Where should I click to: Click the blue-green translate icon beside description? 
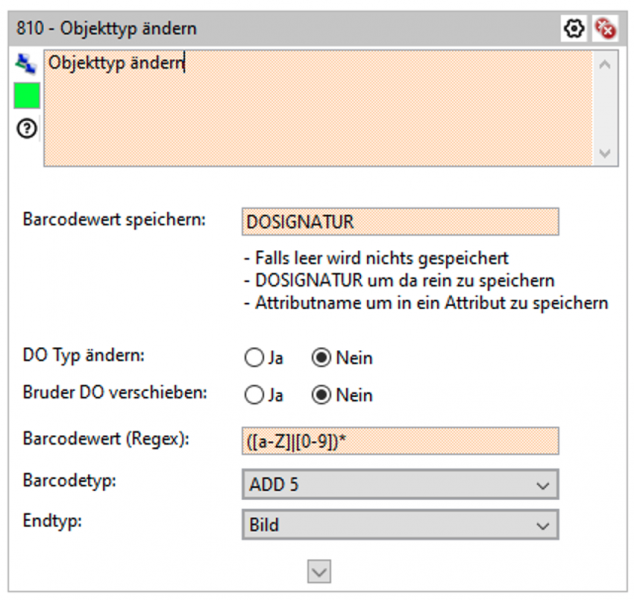(x=25, y=64)
